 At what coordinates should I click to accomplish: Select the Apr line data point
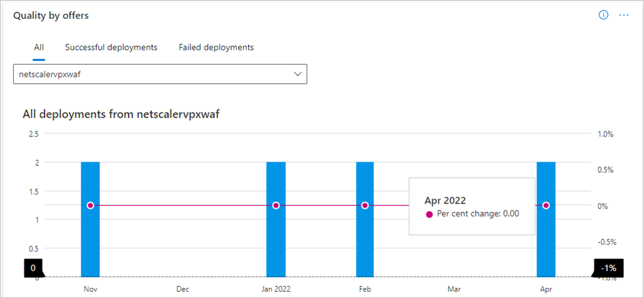coord(546,205)
